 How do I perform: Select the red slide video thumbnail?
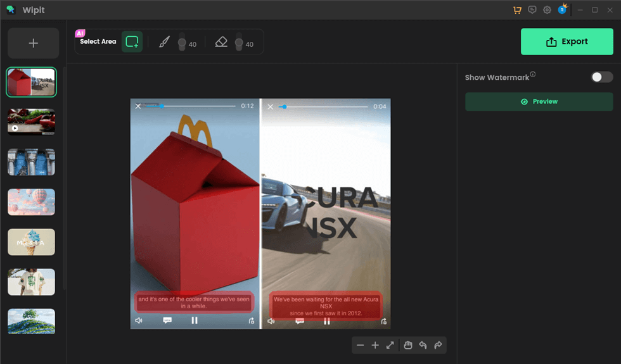(x=31, y=122)
